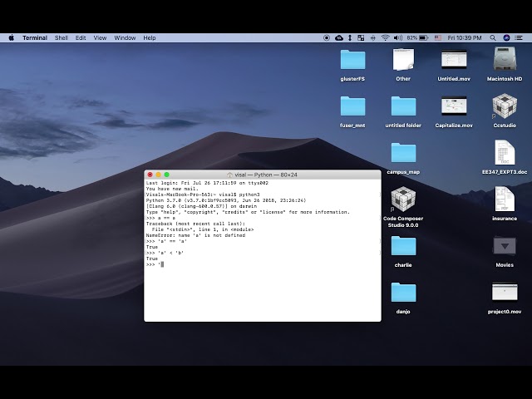Select the Macintosh HD drive icon
The image size is (532, 399).
click(505, 60)
